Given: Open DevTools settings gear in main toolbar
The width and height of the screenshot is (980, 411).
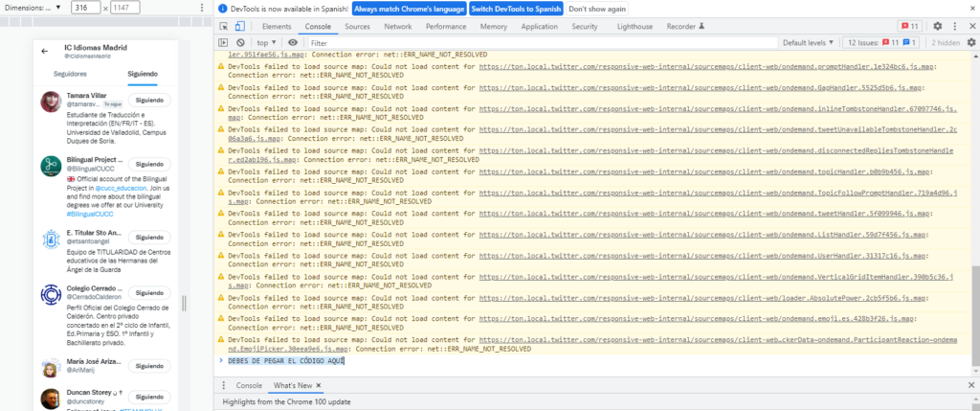Looking at the screenshot, I should 938,27.
